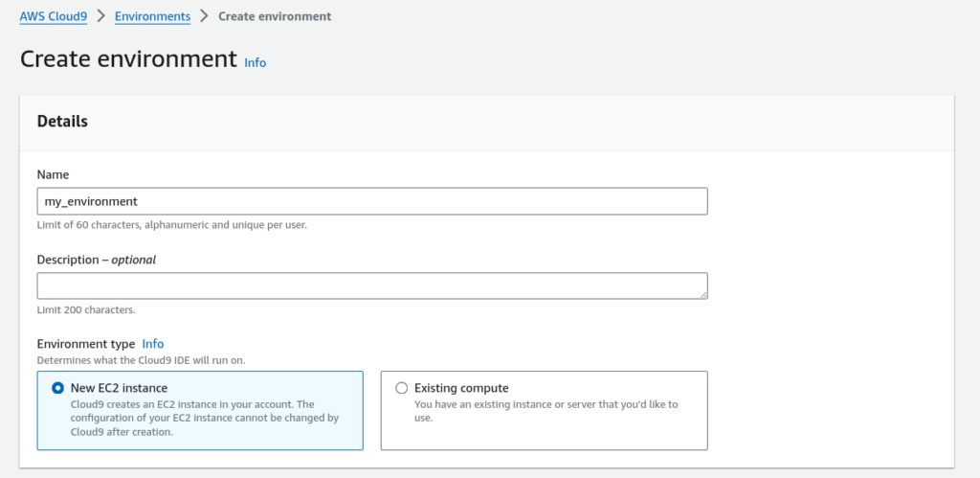Click the Details section header
The image size is (980, 478).
62,122
